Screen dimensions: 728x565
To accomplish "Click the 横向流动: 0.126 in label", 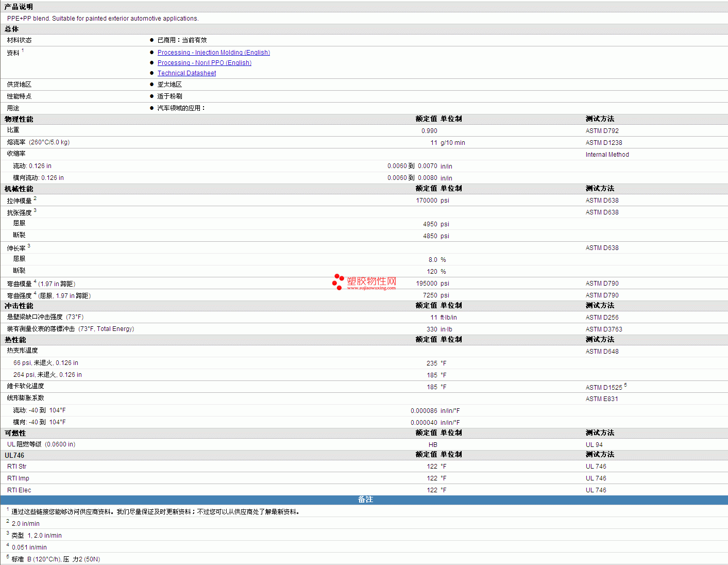I will [x=38, y=178].
